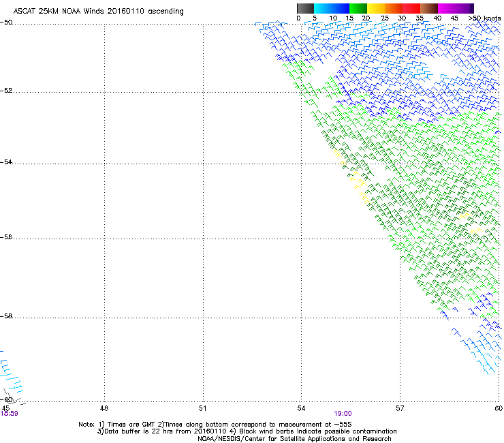Click the 'Data buffer is 22 hrs' note
The height and width of the screenshot is (443, 504).
247,431
